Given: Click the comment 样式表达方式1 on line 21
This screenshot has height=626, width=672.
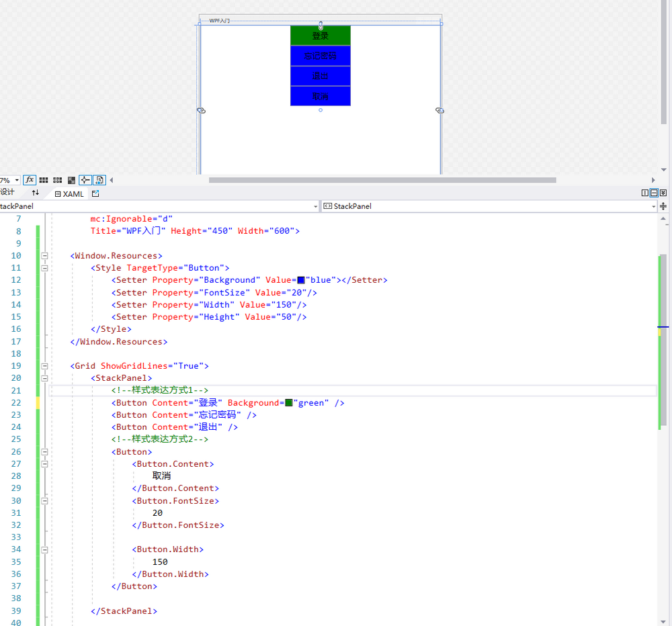Looking at the screenshot, I should (160, 390).
